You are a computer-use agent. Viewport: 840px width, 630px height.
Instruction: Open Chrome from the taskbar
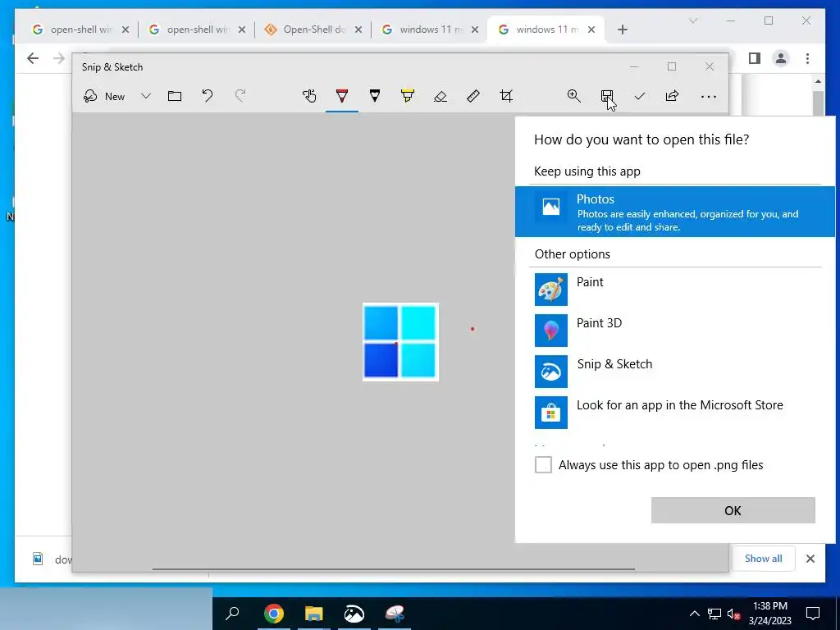pyautogui.click(x=274, y=614)
